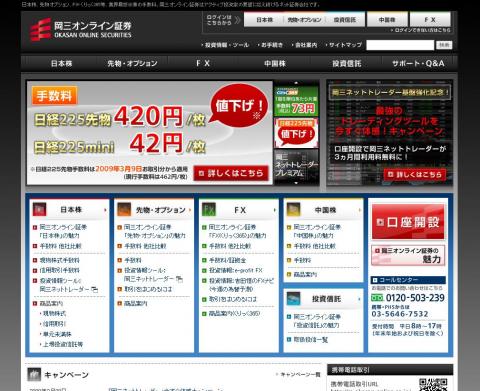Image resolution: width=480 pixels, height=391 pixels.
Task: Click the QR code image
Action: coord(433,384)
